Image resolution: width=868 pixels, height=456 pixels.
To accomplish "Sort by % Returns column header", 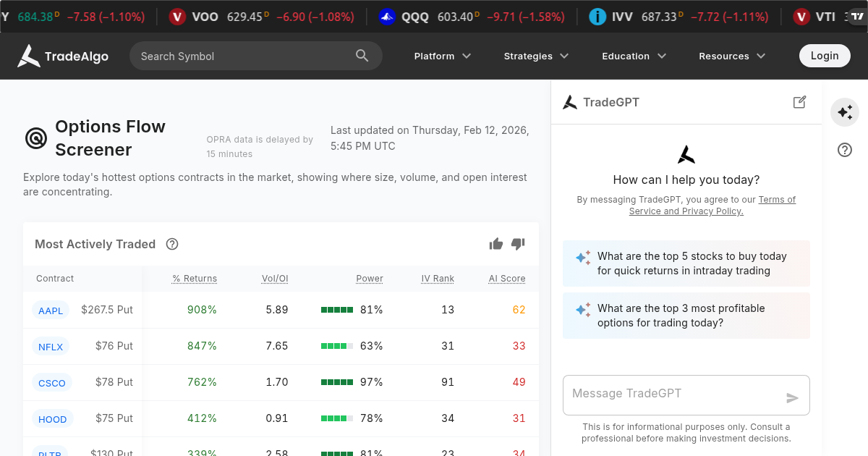I will click(195, 279).
